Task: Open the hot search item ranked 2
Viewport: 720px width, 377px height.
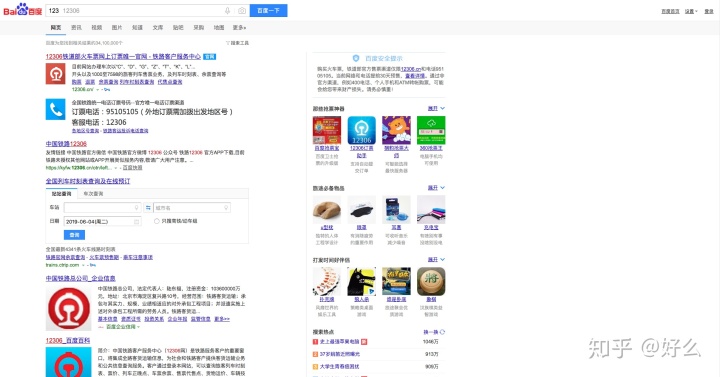Action: (340, 354)
